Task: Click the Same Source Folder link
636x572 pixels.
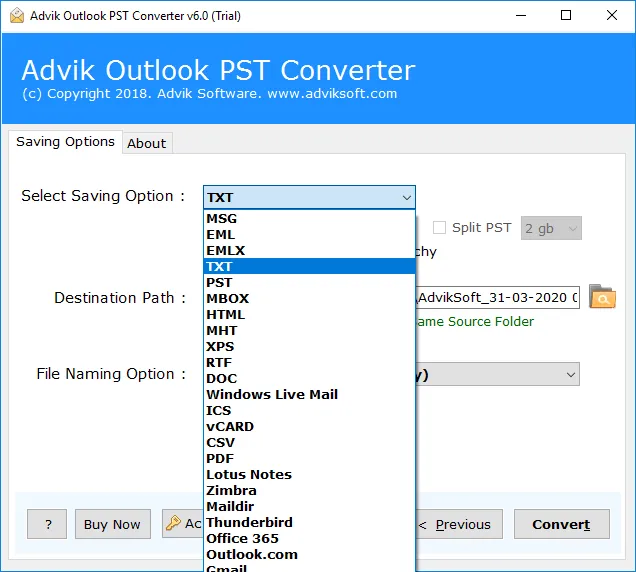Action: coord(475,321)
